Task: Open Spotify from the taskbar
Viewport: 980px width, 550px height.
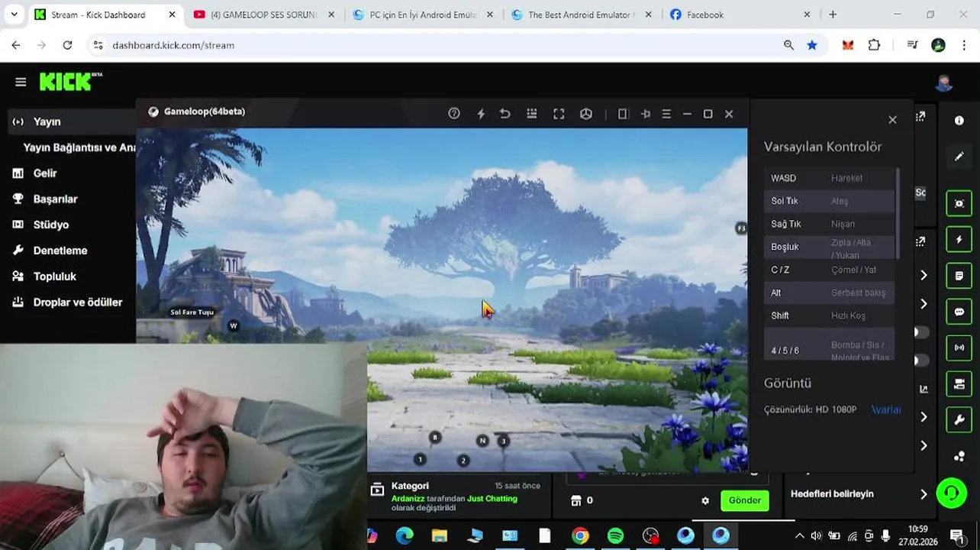Action: point(615,535)
